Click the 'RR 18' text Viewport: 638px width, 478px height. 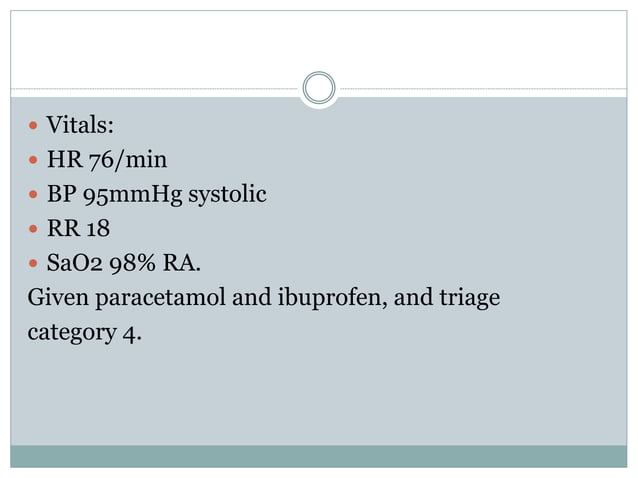pos(78,228)
